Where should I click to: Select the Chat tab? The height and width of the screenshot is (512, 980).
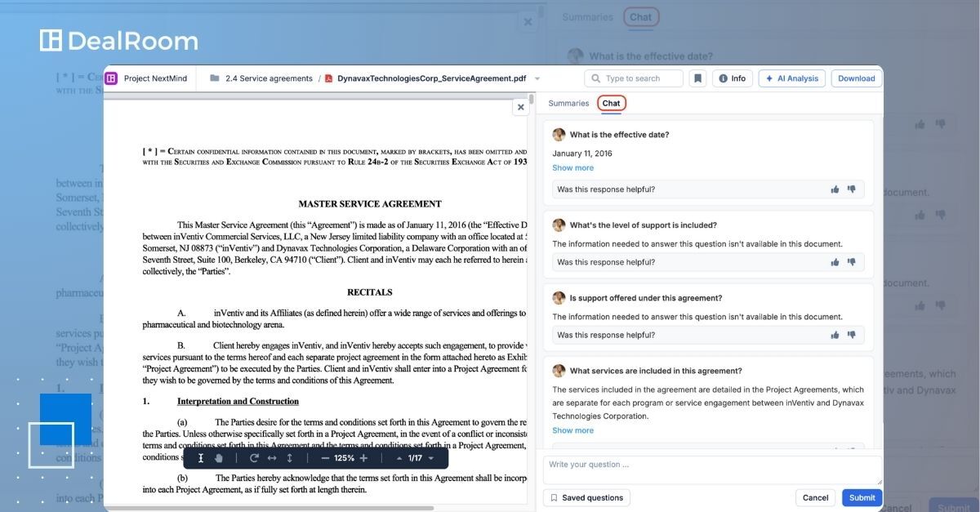(611, 104)
